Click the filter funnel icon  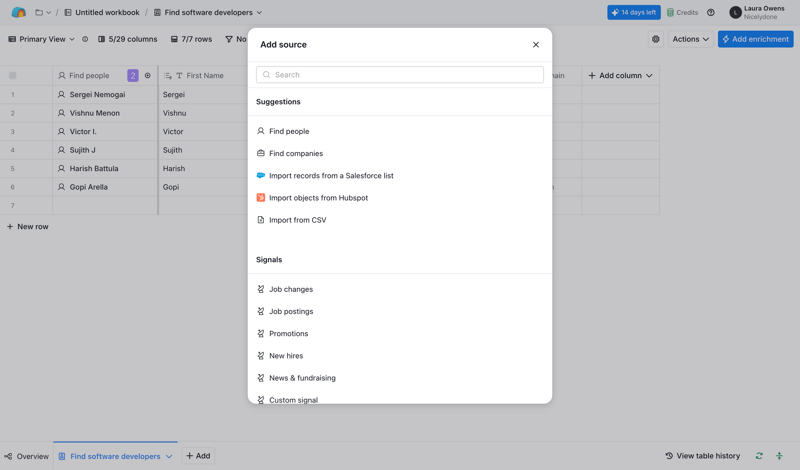[229, 39]
